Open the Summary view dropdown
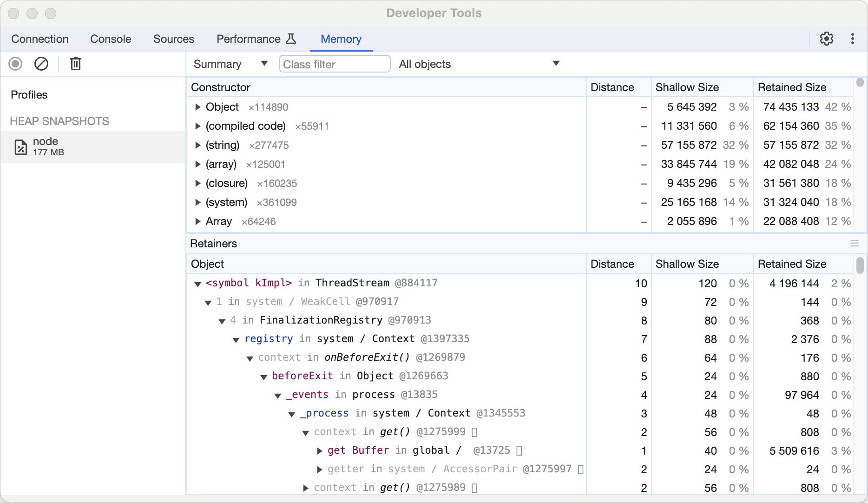Viewport: 868px width, 503px height. [230, 64]
